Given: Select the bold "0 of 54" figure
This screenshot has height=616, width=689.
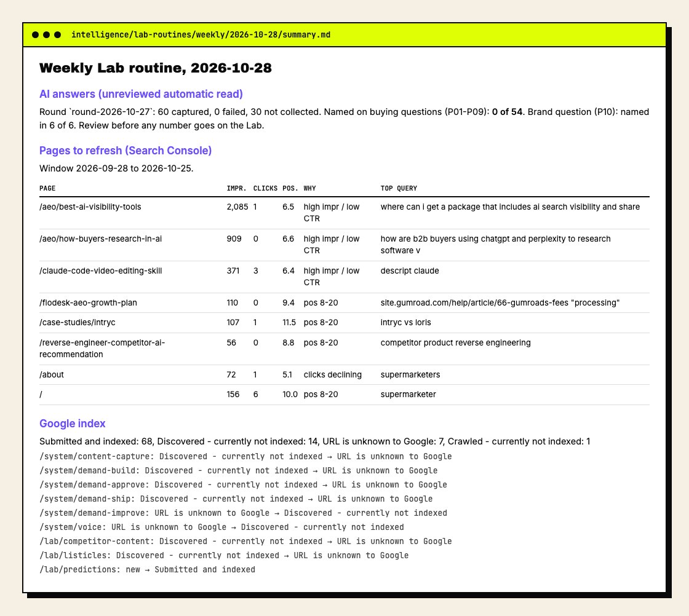Looking at the screenshot, I should [x=507, y=112].
